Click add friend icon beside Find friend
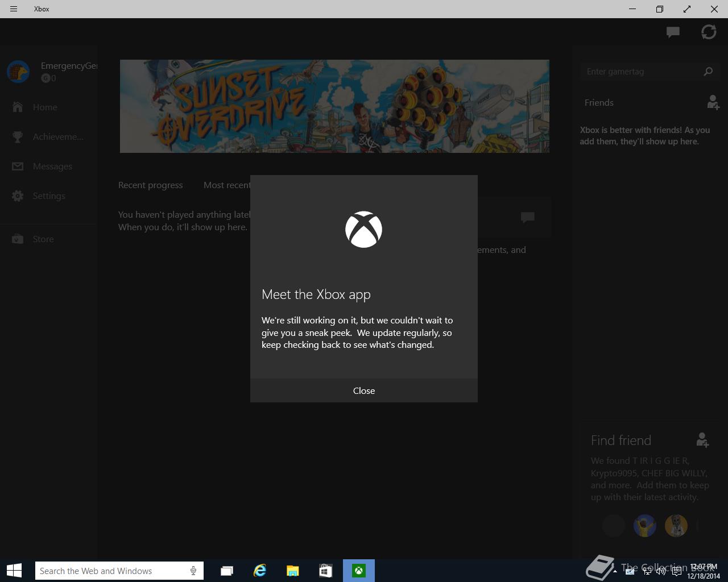The image size is (728, 582). pyautogui.click(x=702, y=439)
